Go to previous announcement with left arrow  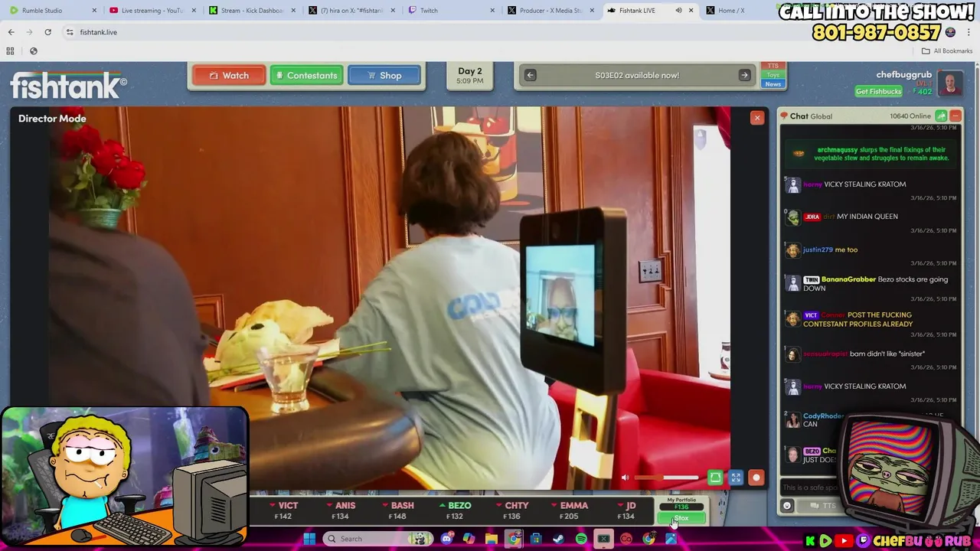tap(530, 75)
